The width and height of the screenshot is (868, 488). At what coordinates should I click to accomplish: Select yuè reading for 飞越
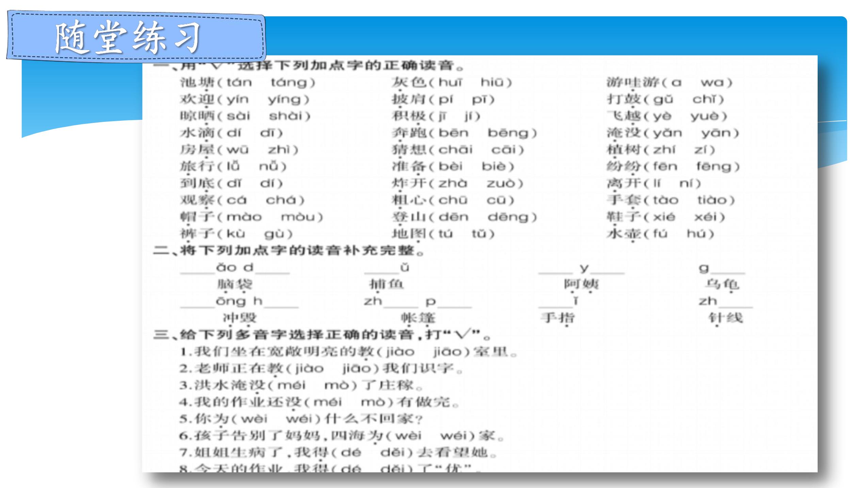[705, 116]
